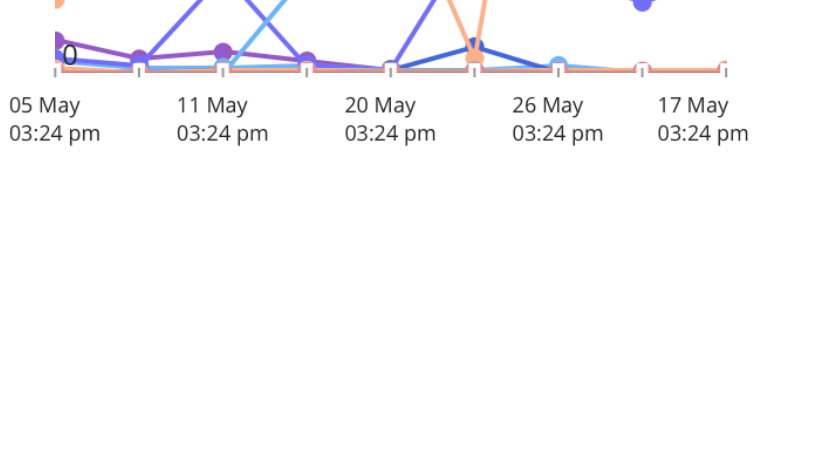
Task: Click the 0 value on the y-axis
Action: pos(69,56)
